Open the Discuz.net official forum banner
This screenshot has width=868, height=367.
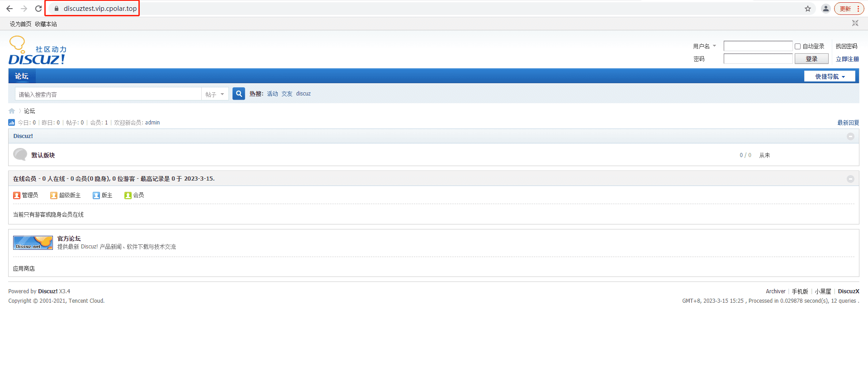click(x=33, y=243)
